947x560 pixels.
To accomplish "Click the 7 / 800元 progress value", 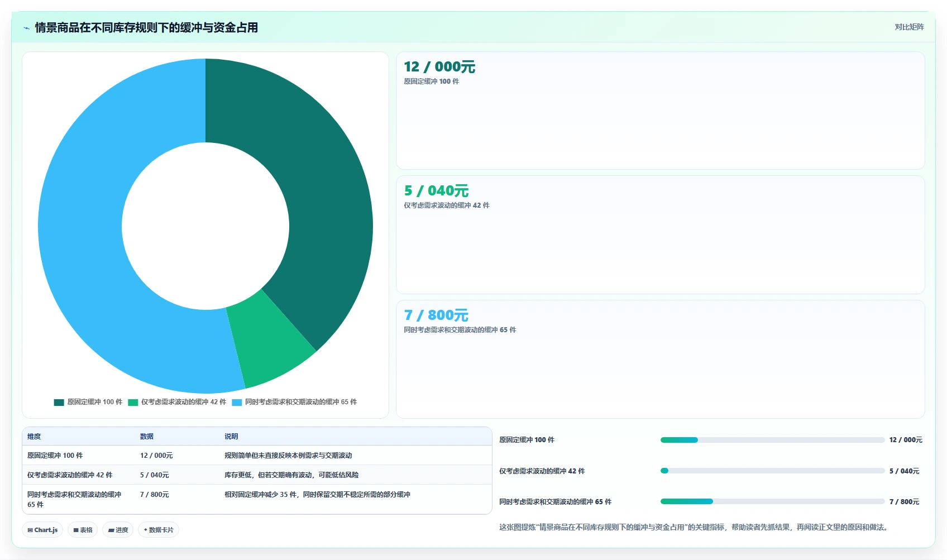I will click(x=904, y=502).
